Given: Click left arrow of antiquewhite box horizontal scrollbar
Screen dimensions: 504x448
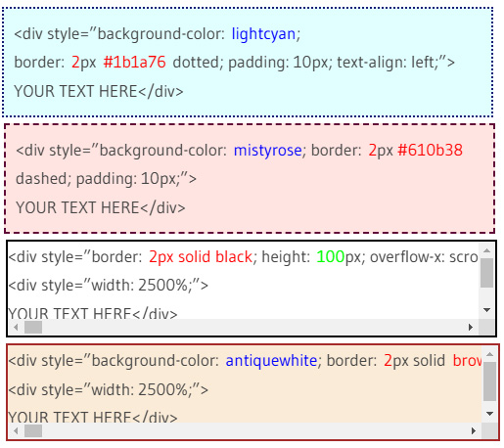Looking at the screenshot, I should [16, 430].
